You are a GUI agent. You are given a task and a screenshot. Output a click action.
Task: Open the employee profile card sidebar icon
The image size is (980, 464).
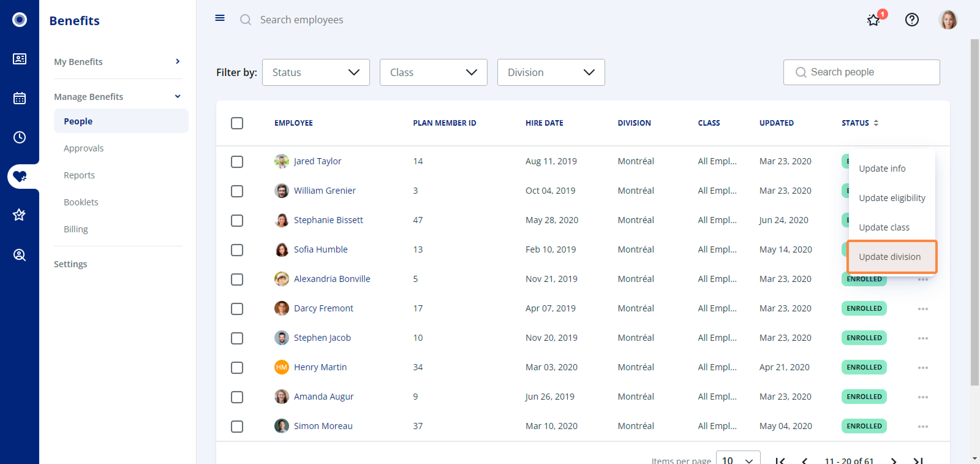point(19,59)
